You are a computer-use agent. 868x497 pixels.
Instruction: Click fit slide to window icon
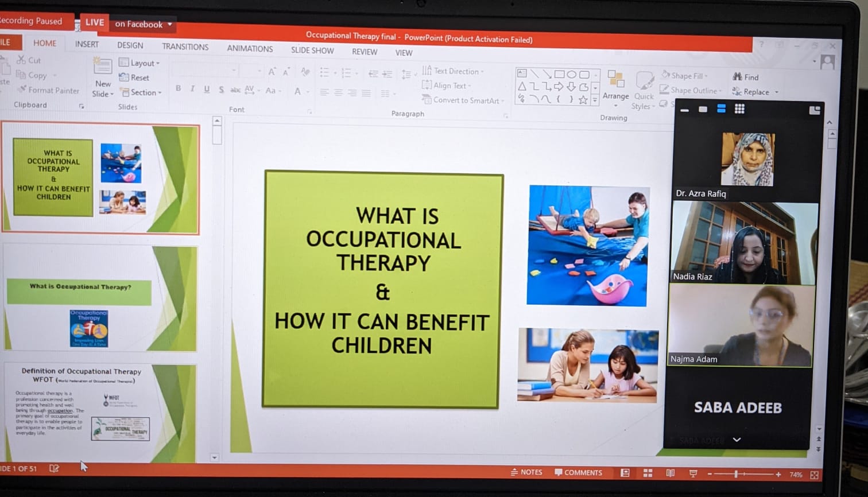[x=814, y=475]
